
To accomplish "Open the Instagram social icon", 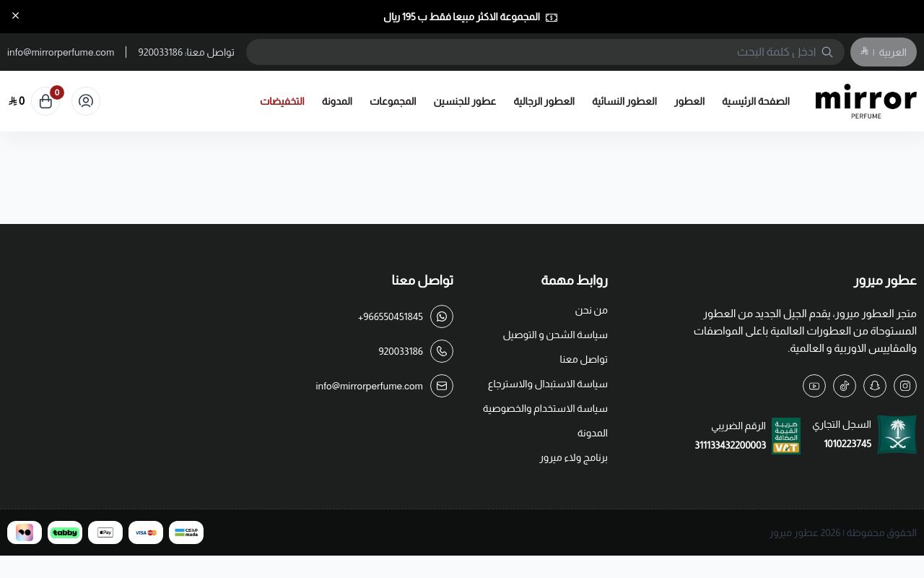I will [905, 386].
